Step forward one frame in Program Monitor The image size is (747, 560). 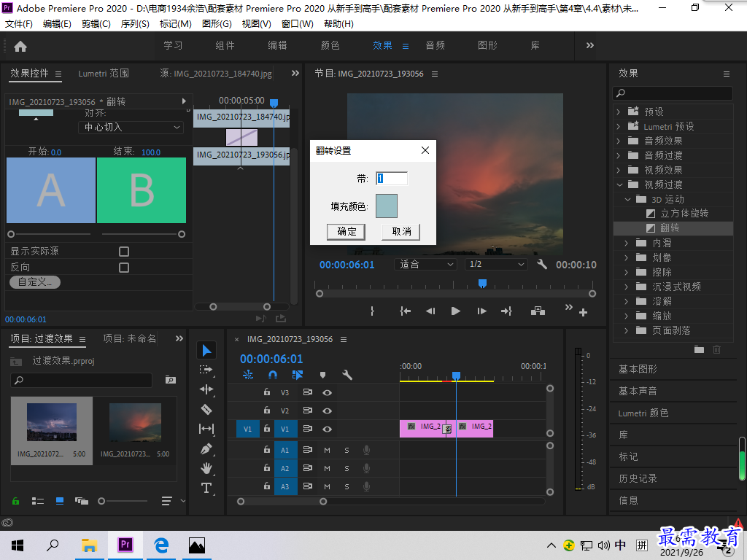[481, 311]
